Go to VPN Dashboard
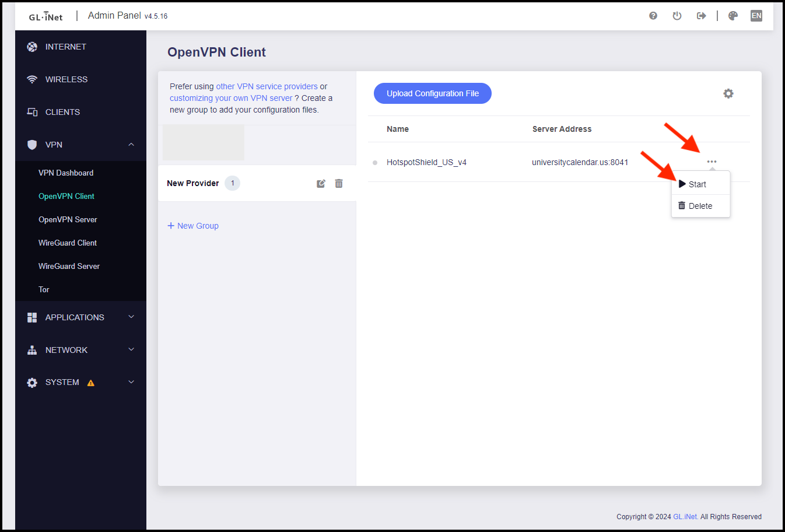Screen dimensions: 785x532 coord(66,173)
